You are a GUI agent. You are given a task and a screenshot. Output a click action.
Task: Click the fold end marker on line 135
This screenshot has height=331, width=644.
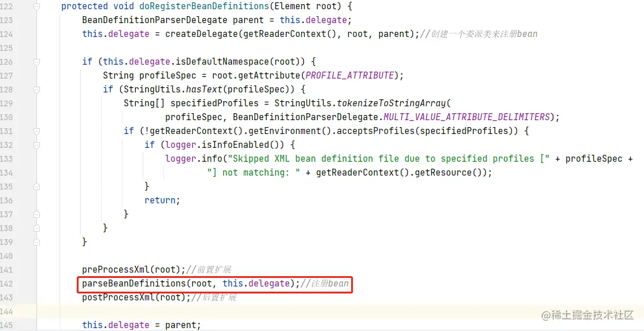click(37, 187)
